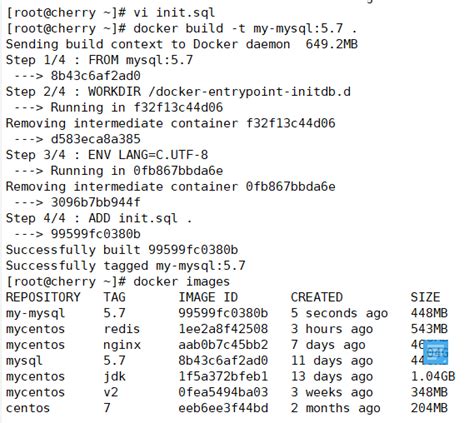Click the 'docker build -t my-mysql:5.7 .' command
The image size is (474, 423).
click(x=245, y=28)
